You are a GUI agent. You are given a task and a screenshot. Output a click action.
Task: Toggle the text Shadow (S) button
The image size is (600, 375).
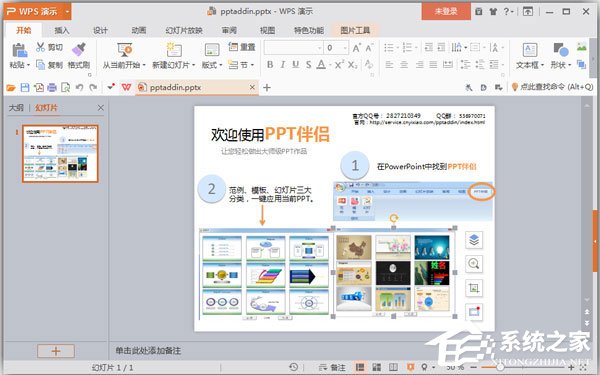tap(308, 65)
